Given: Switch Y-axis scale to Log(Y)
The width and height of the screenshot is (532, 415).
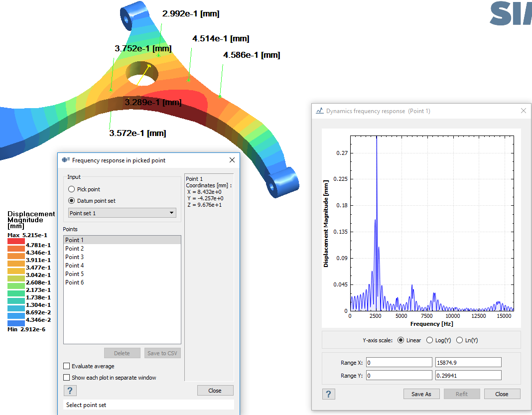Looking at the screenshot, I should pyautogui.click(x=430, y=340).
